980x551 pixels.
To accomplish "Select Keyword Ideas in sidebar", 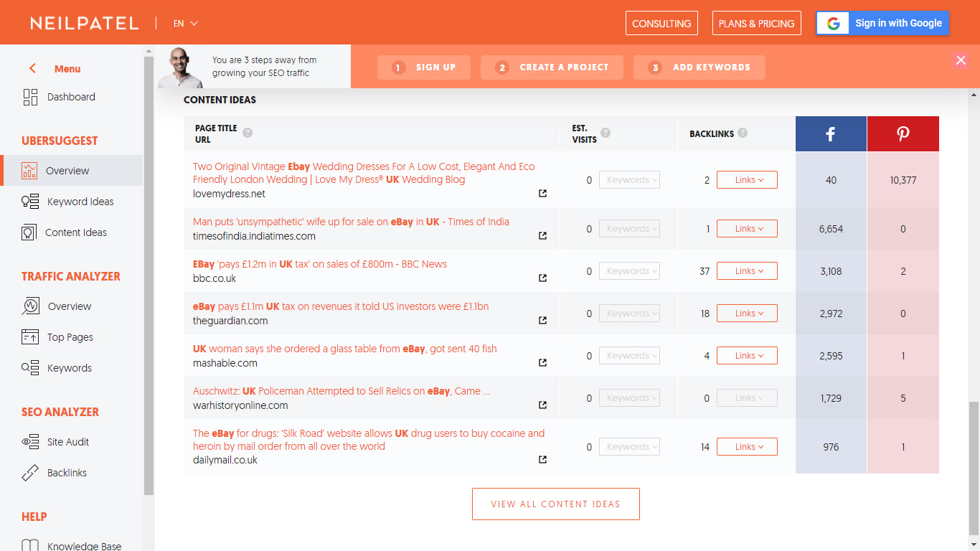I will click(x=80, y=202).
